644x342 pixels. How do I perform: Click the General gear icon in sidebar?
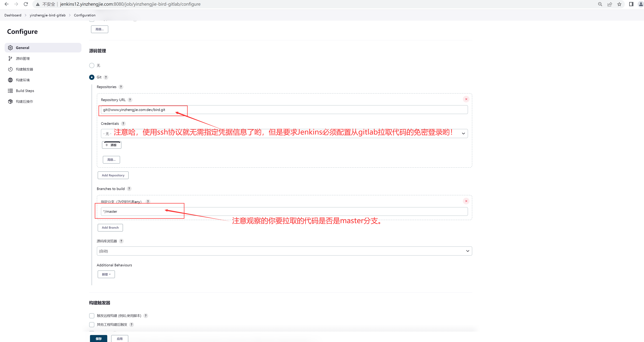(x=10, y=48)
